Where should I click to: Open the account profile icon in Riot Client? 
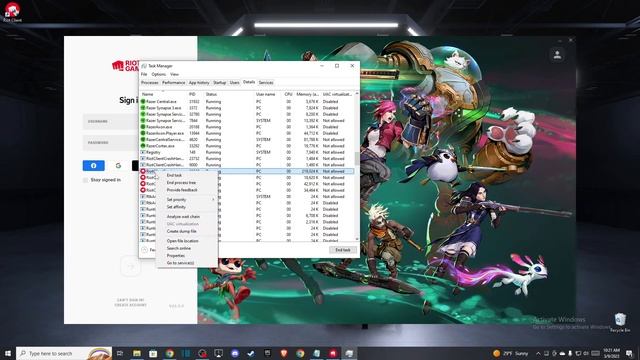[x=557, y=54]
